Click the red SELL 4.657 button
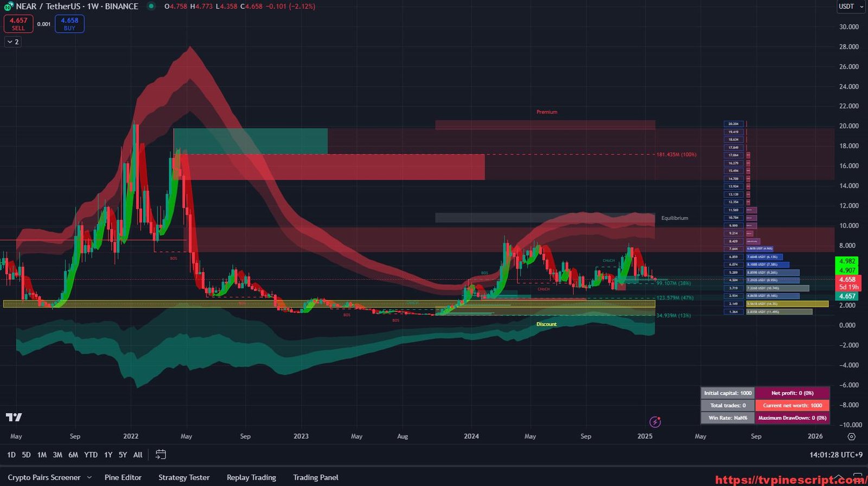 click(18, 24)
